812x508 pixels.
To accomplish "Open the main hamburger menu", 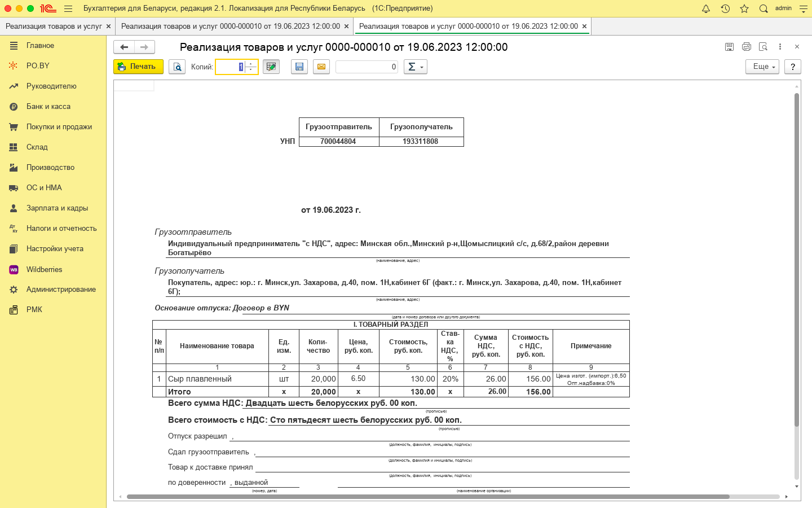I will (x=68, y=8).
